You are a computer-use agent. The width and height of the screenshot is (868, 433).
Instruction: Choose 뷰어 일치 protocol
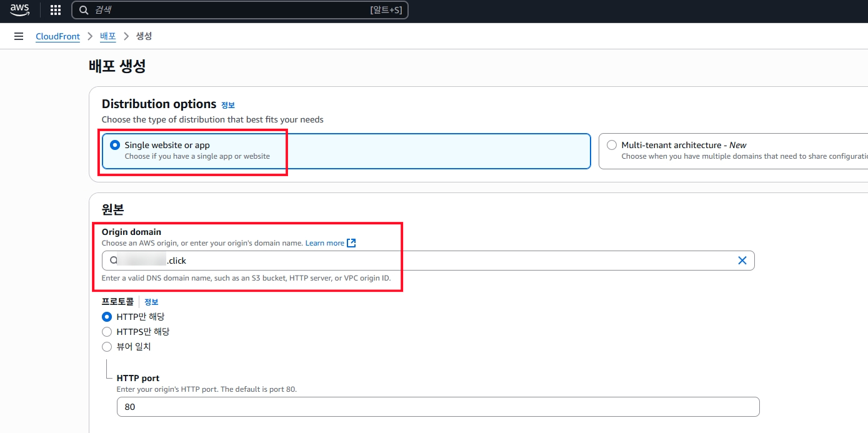(107, 347)
